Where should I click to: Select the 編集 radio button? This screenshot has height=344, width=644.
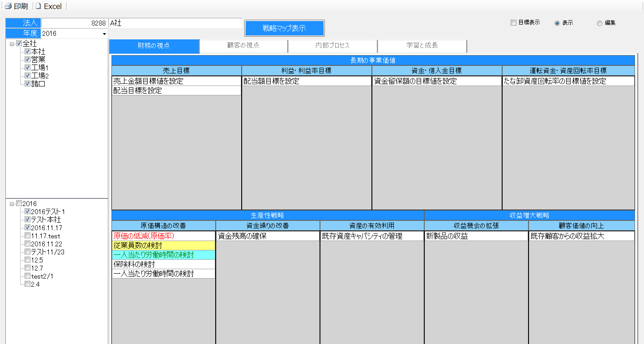tap(600, 23)
